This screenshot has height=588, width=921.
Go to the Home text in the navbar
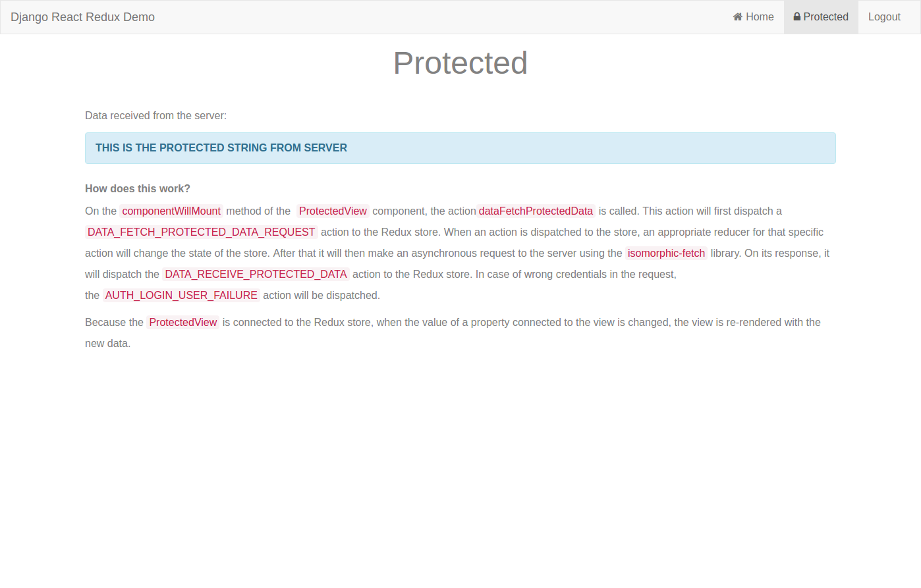[760, 17]
